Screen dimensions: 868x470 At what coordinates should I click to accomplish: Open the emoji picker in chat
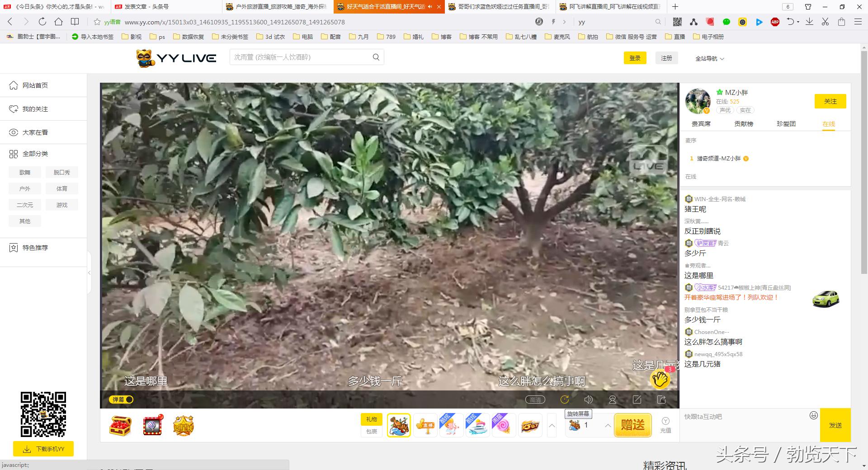tap(813, 415)
